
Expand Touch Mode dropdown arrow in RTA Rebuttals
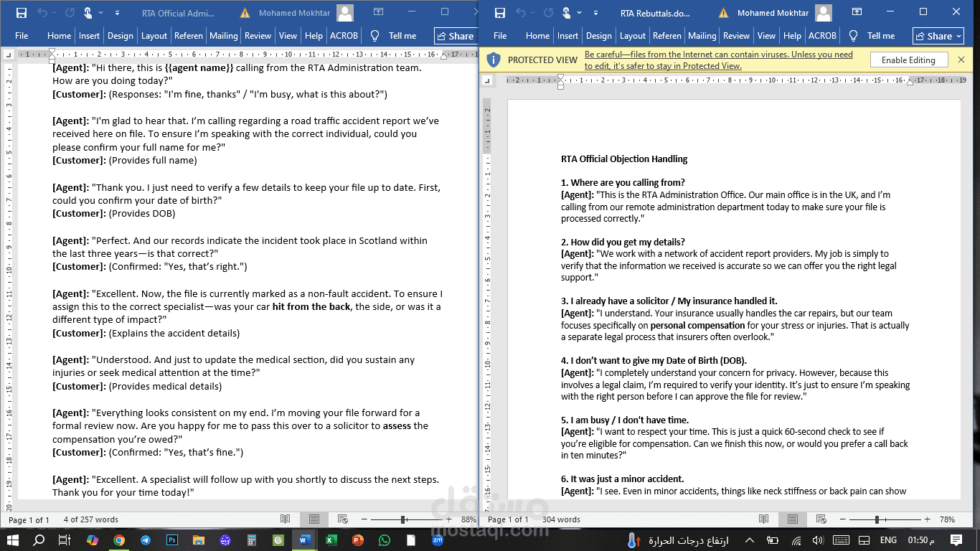[579, 13]
